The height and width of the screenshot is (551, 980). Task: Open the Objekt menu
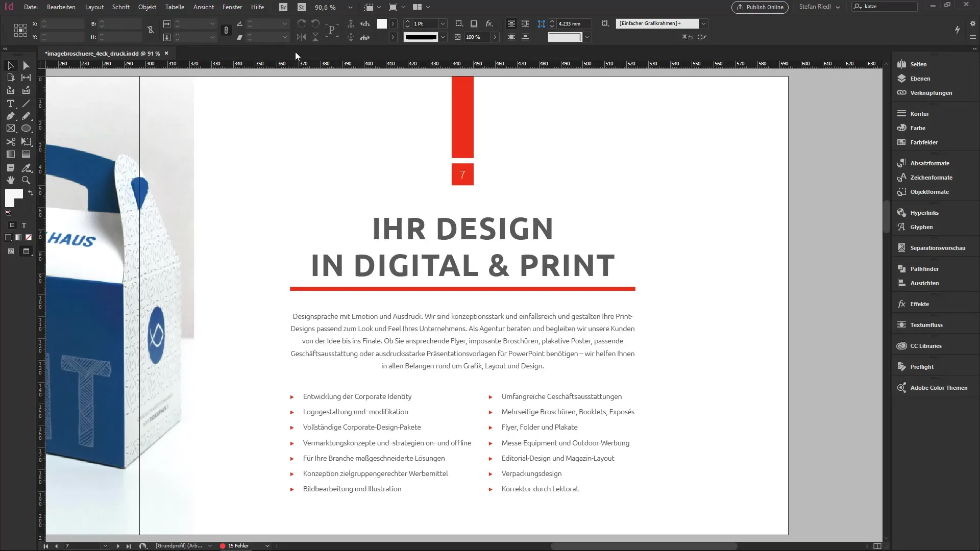tap(147, 7)
